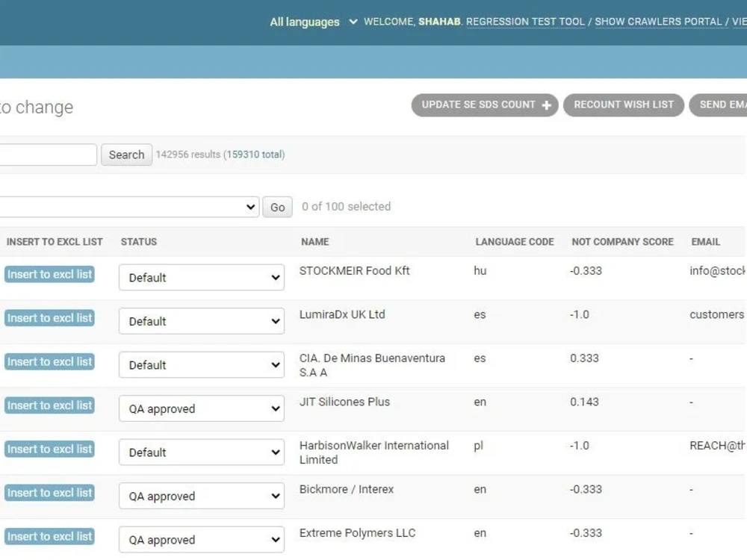Sort by Status column header
Screen dimensions: 747x560
(x=139, y=242)
